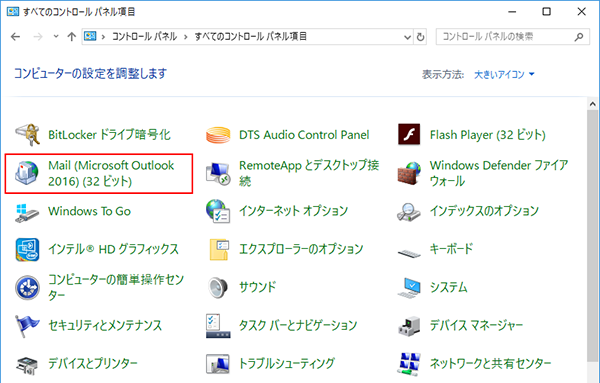Open the BitLocker drive encryption icon
The image size is (600, 383).
(x=27, y=135)
